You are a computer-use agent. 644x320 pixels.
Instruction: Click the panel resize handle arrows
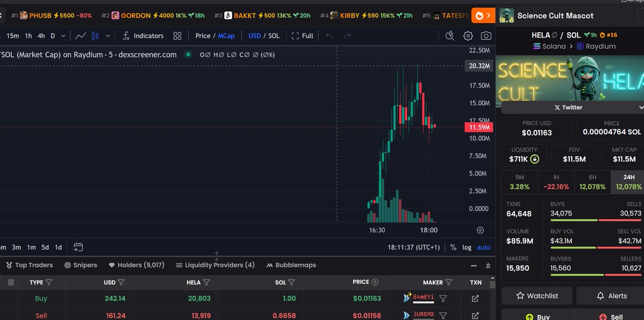point(217,256)
